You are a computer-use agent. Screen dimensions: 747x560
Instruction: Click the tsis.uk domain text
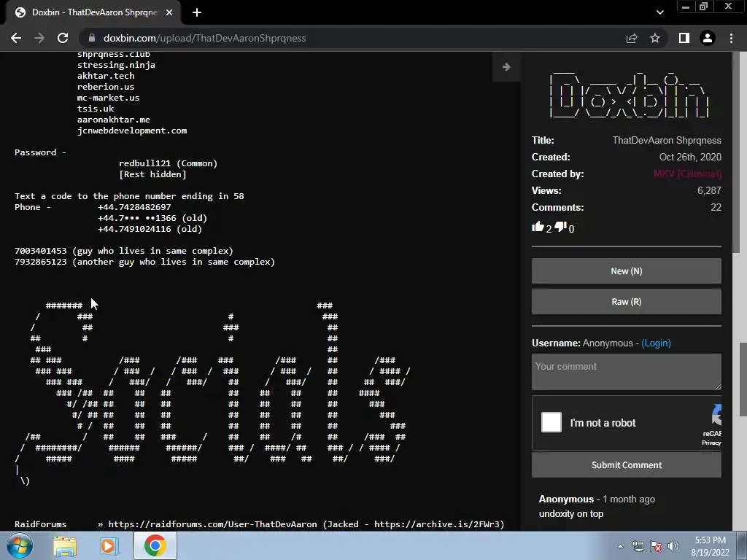pos(96,109)
